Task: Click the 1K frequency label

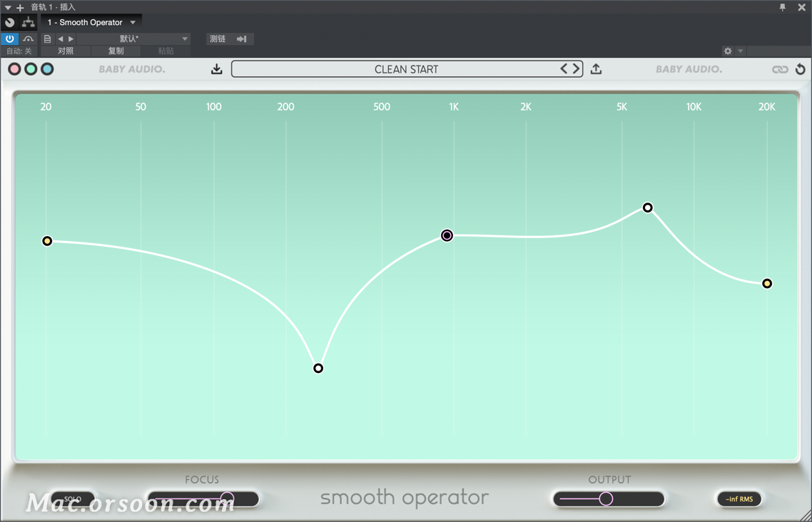Action: pyautogui.click(x=454, y=106)
